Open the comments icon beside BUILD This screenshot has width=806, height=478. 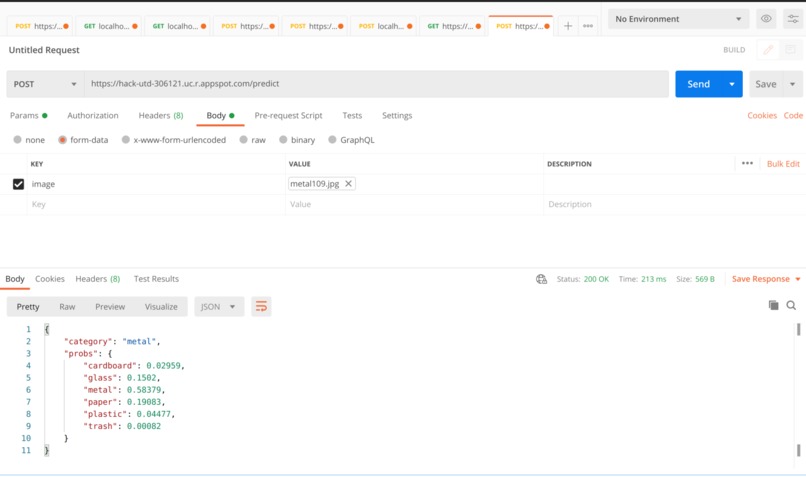click(790, 50)
